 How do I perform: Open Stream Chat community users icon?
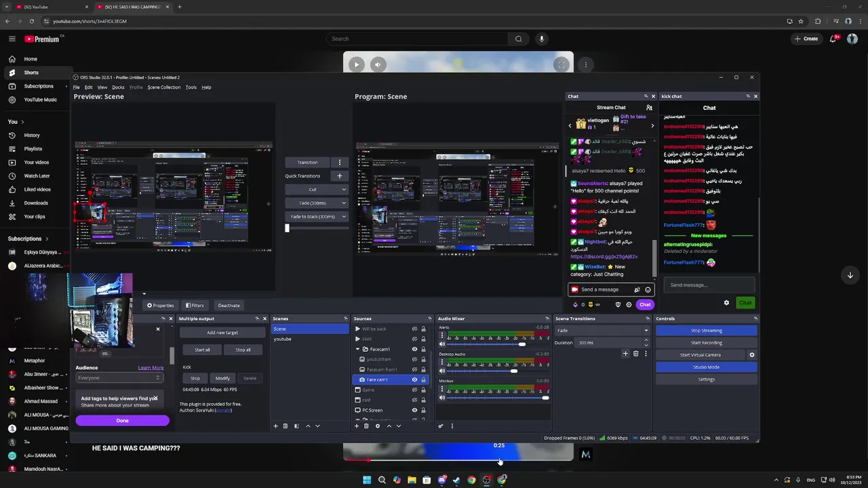click(649, 108)
